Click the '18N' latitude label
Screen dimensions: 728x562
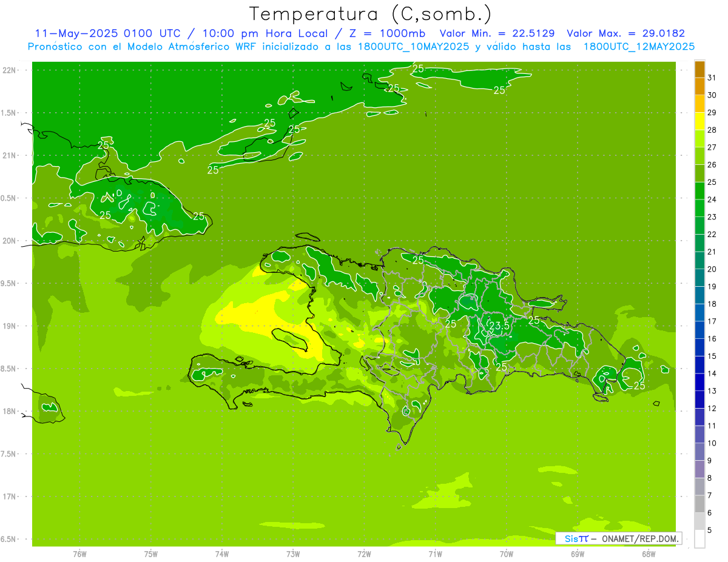point(9,411)
